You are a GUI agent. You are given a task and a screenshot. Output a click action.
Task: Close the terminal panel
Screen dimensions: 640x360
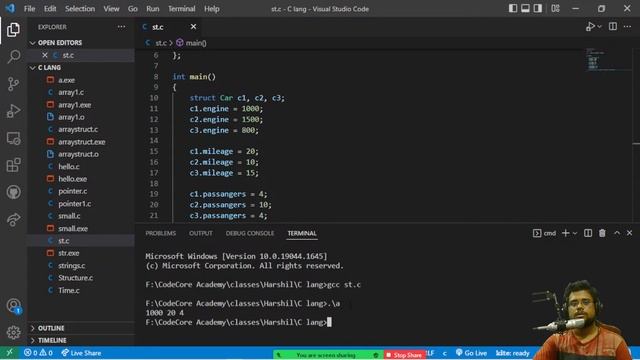(629, 233)
